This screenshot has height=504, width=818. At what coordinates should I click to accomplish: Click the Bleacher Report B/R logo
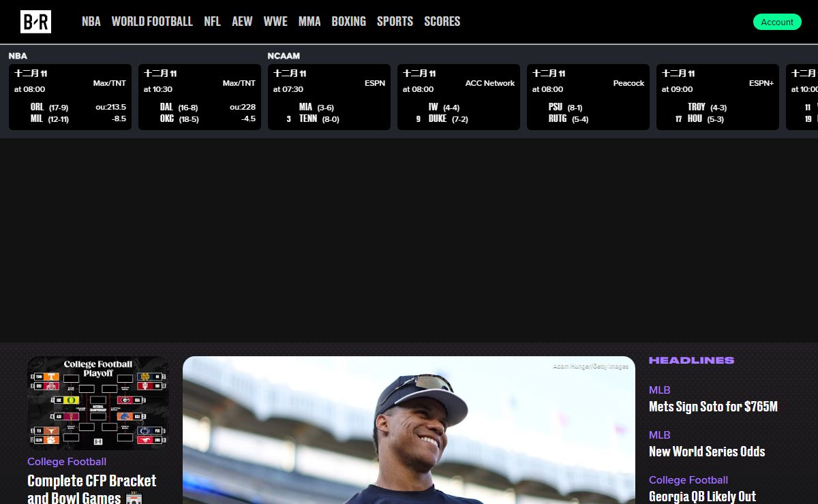point(35,22)
